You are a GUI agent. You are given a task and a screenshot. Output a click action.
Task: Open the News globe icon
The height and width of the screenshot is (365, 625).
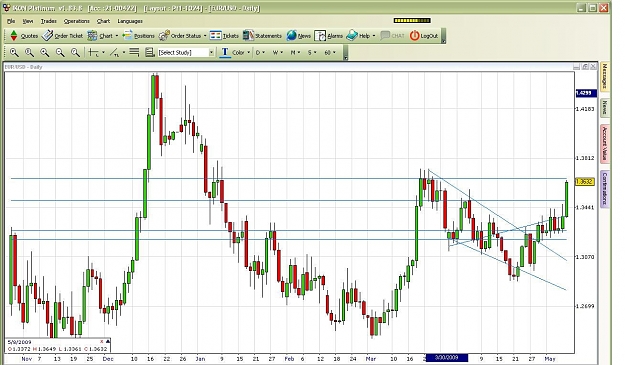pyautogui.click(x=291, y=36)
